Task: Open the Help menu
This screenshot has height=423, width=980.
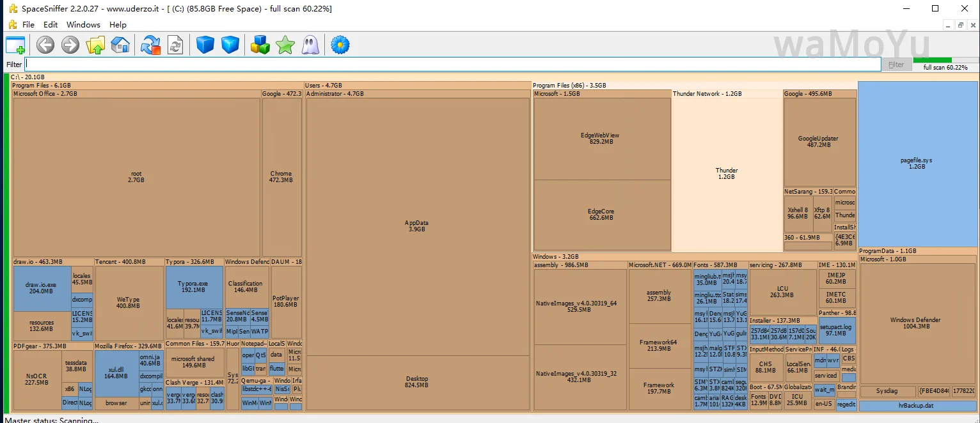Action: click(x=118, y=24)
